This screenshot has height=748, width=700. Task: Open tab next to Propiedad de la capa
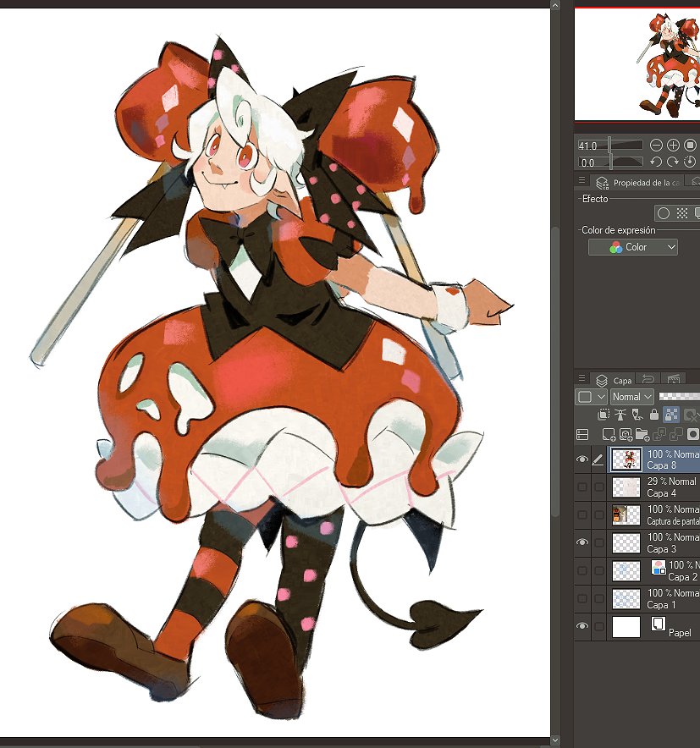pyautogui.click(x=693, y=181)
